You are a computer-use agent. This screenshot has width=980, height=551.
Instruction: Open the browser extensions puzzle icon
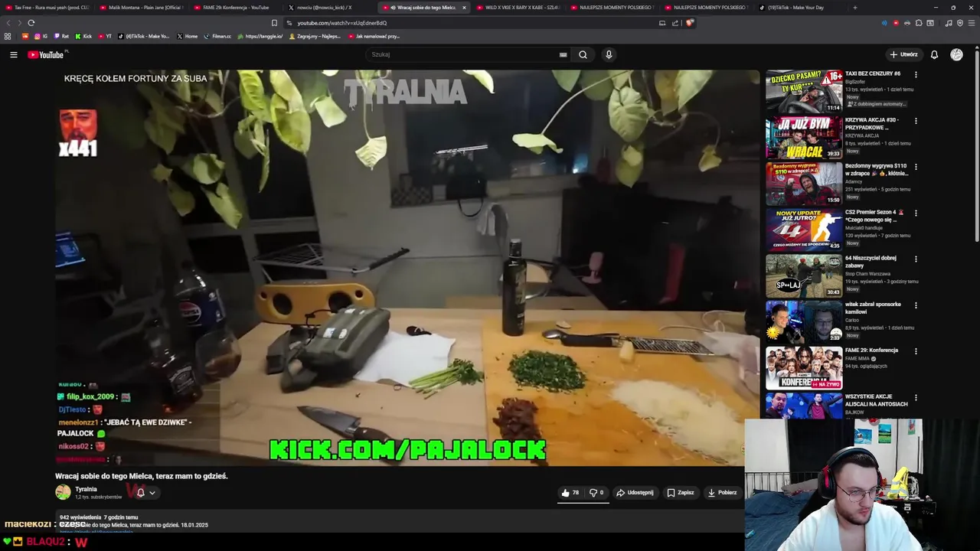[x=919, y=23]
